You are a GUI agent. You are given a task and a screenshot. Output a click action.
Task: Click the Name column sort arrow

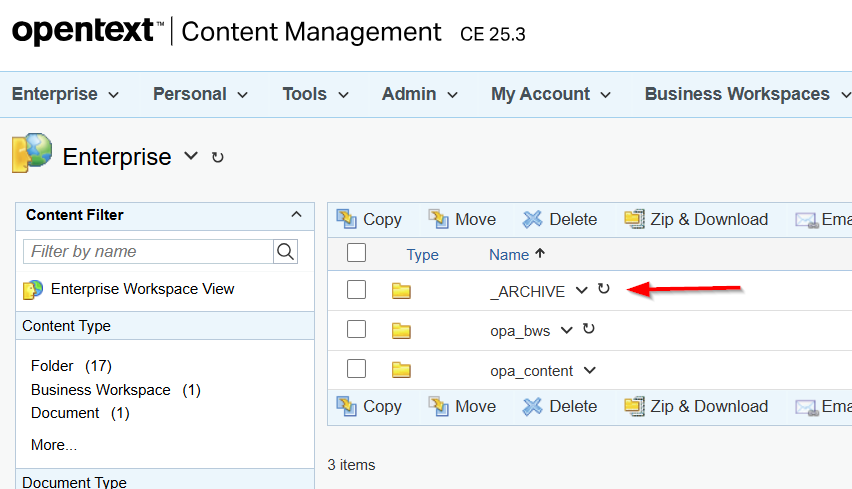pos(540,253)
